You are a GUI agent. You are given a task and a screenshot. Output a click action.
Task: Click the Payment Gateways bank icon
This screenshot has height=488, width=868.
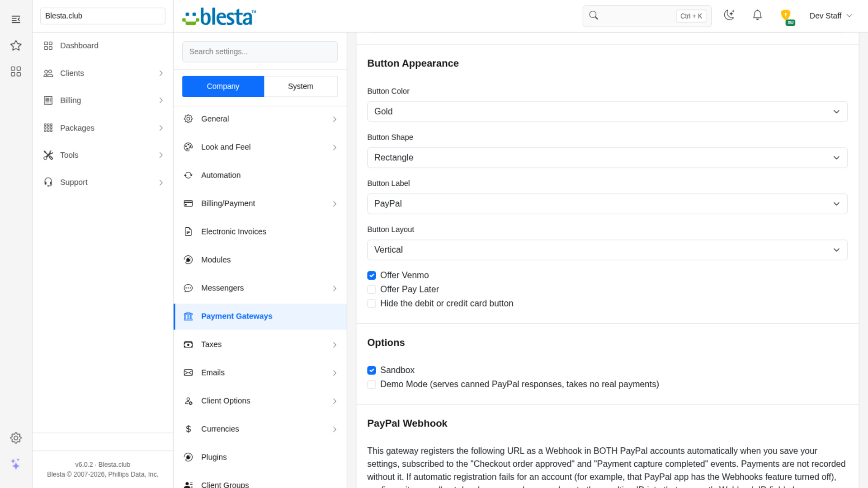pyautogui.click(x=189, y=316)
